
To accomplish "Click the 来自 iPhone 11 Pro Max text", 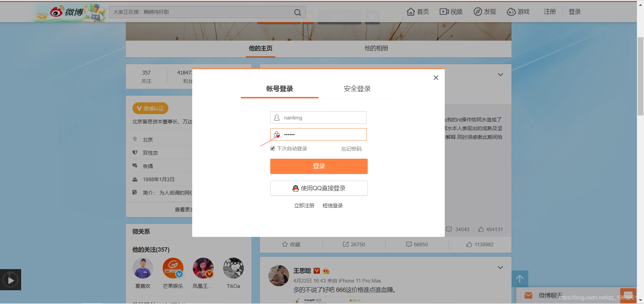I will point(354,281).
